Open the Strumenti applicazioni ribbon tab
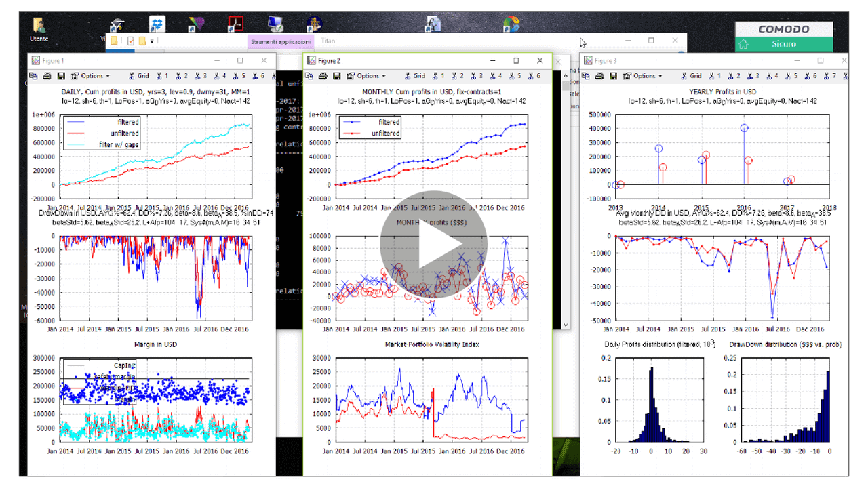 click(x=281, y=42)
